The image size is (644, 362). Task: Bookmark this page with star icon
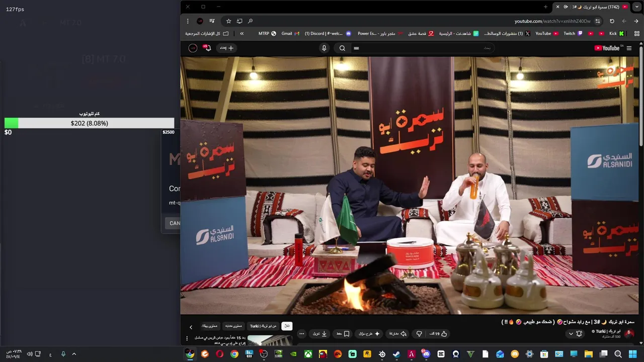click(x=228, y=21)
